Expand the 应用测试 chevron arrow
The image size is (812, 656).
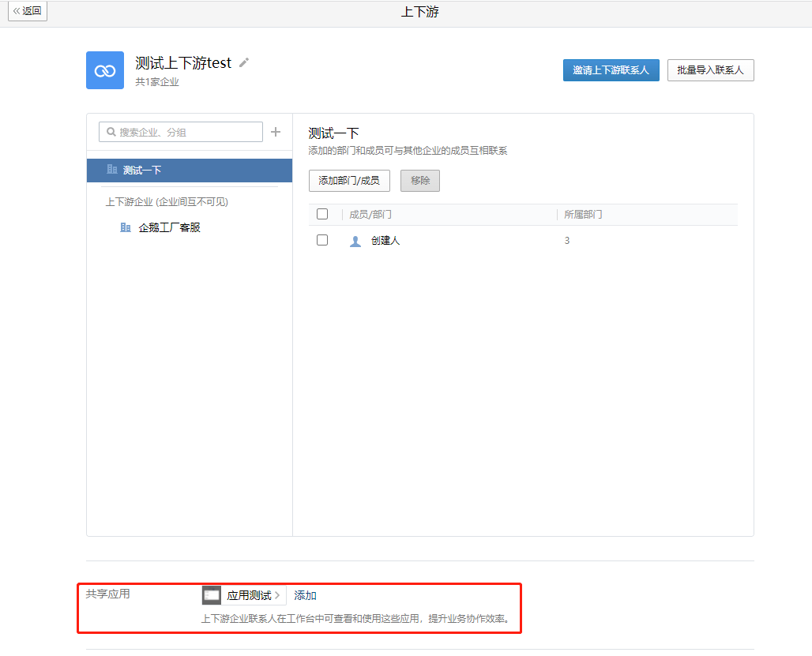[x=277, y=595]
